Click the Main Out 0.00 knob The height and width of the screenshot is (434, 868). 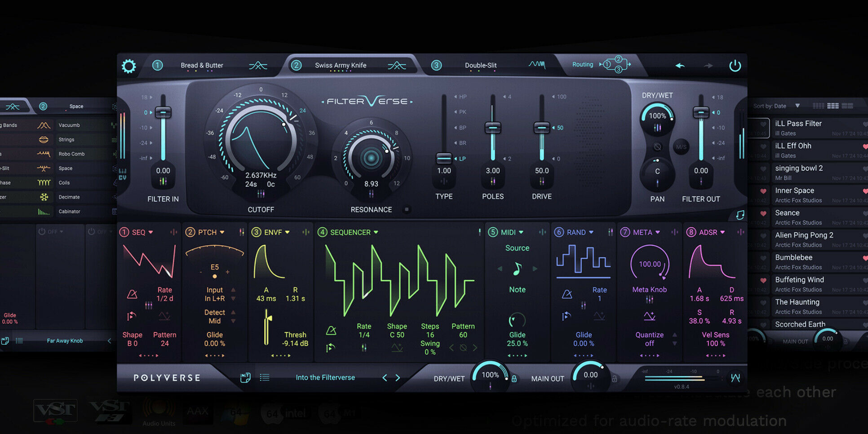coord(590,376)
